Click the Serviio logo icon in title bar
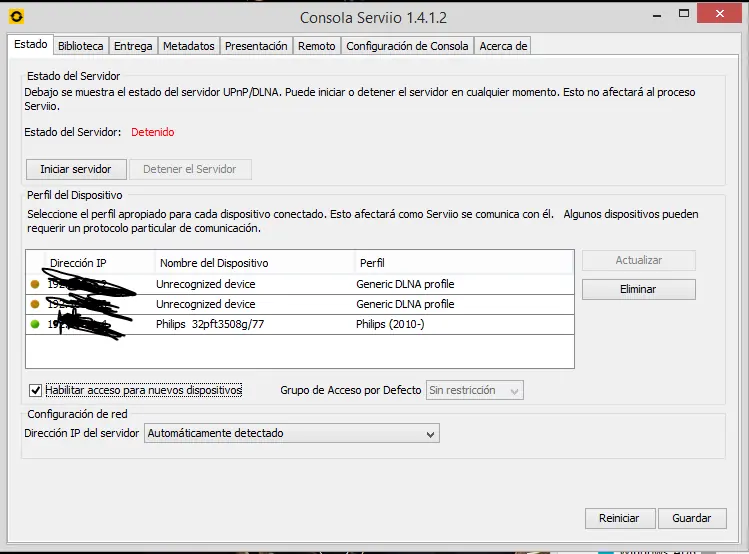The height and width of the screenshot is (554, 749). [16, 17]
